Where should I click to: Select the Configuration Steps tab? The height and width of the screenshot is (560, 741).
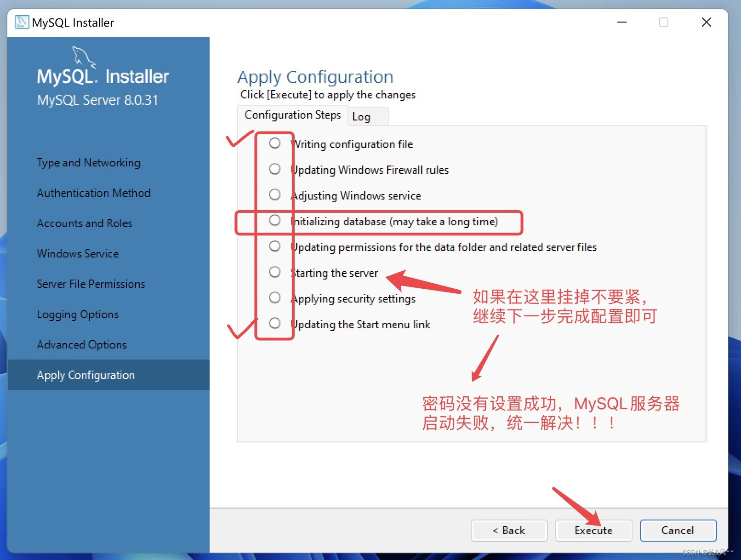pyautogui.click(x=293, y=115)
